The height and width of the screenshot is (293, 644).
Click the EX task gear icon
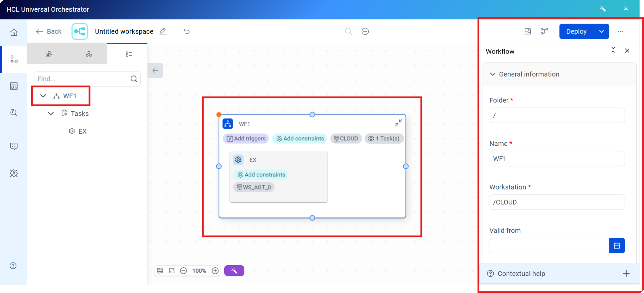238,160
